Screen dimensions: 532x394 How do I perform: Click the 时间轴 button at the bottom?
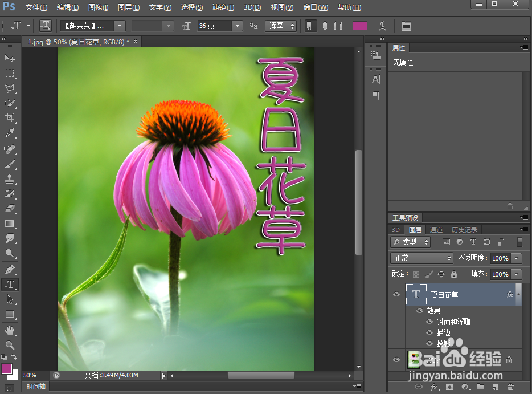[x=35, y=387]
